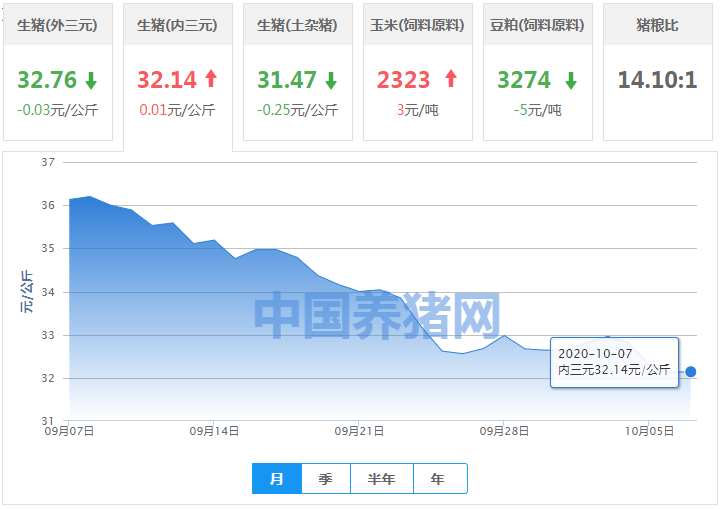
Task: Show the 猪粮比 tab
Action: click(x=658, y=25)
